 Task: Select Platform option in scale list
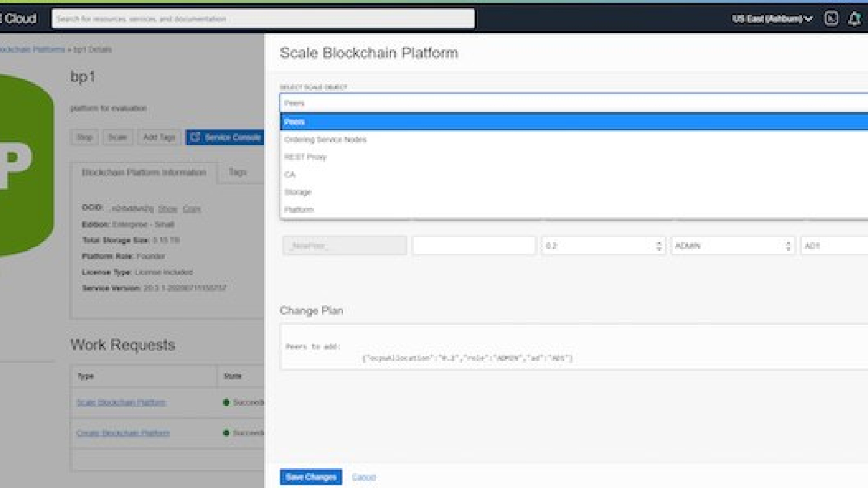point(574,209)
